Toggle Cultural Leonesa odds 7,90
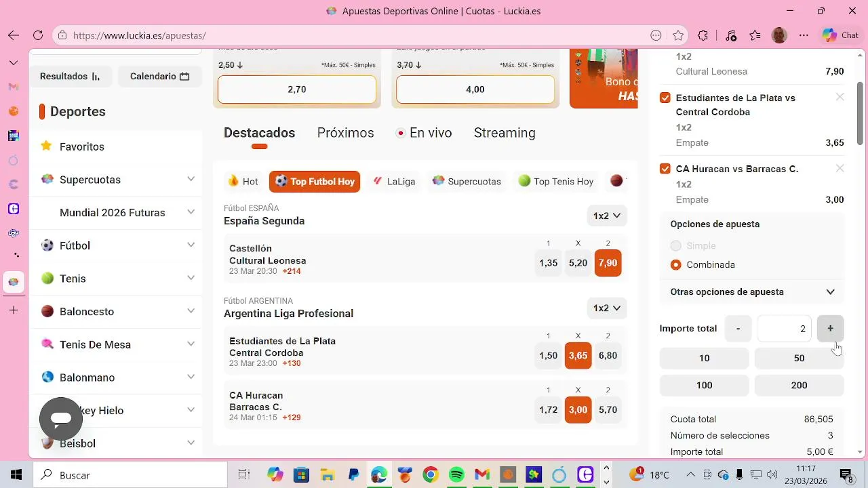This screenshot has height=488, width=868. pos(608,263)
